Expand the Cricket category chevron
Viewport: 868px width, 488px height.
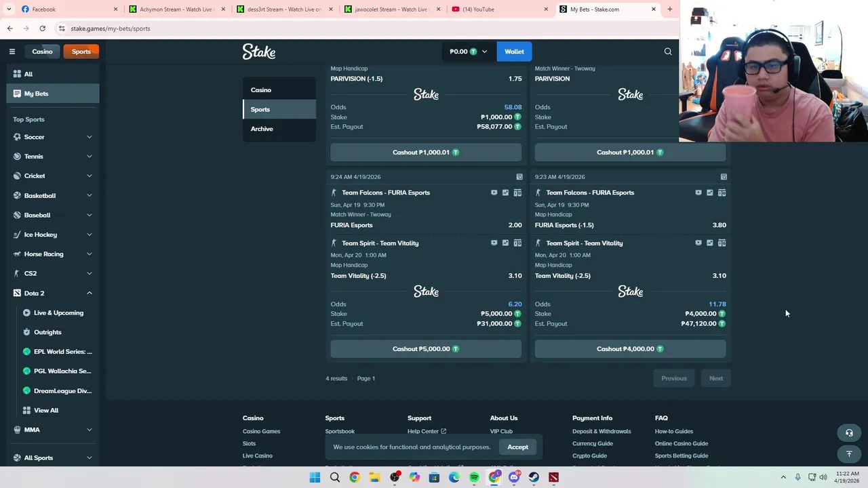[89, 176]
